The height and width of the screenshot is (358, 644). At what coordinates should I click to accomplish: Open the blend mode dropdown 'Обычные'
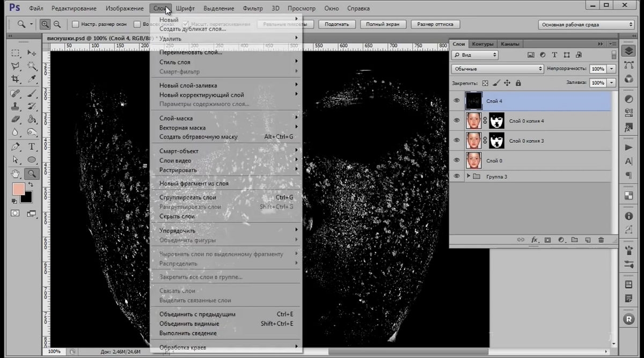498,69
